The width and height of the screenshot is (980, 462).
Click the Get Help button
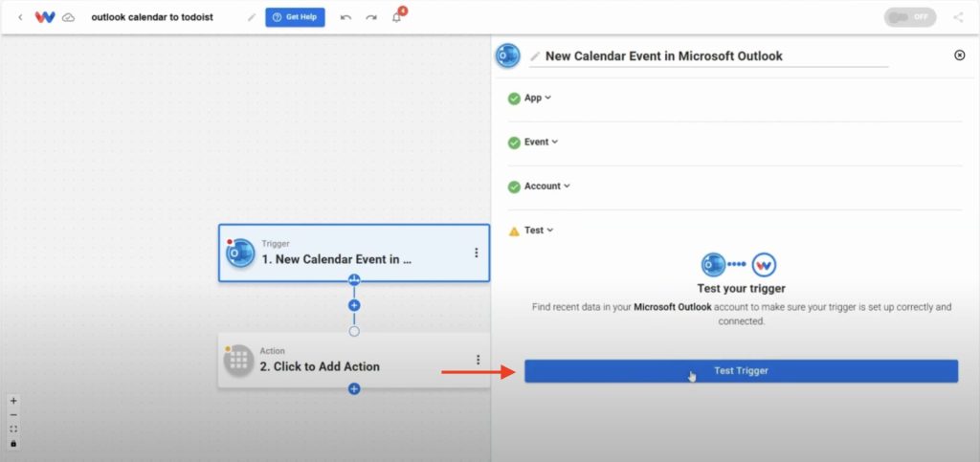295,17
